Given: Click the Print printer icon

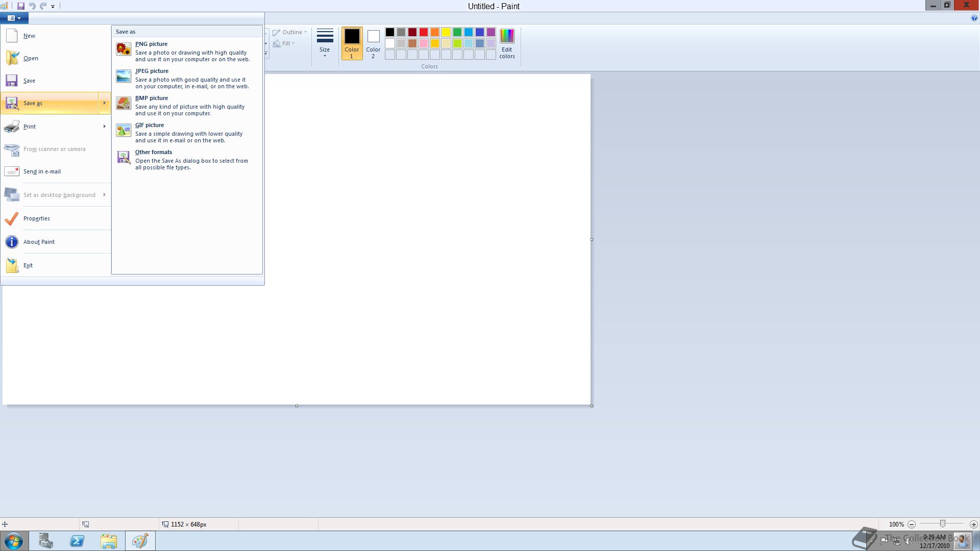Looking at the screenshot, I should [12, 127].
